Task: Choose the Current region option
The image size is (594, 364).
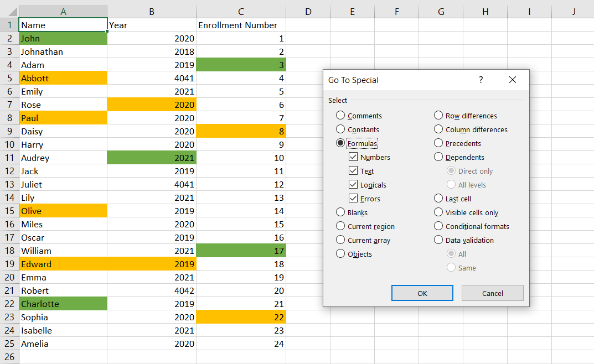Action: pyautogui.click(x=365, y=226)
